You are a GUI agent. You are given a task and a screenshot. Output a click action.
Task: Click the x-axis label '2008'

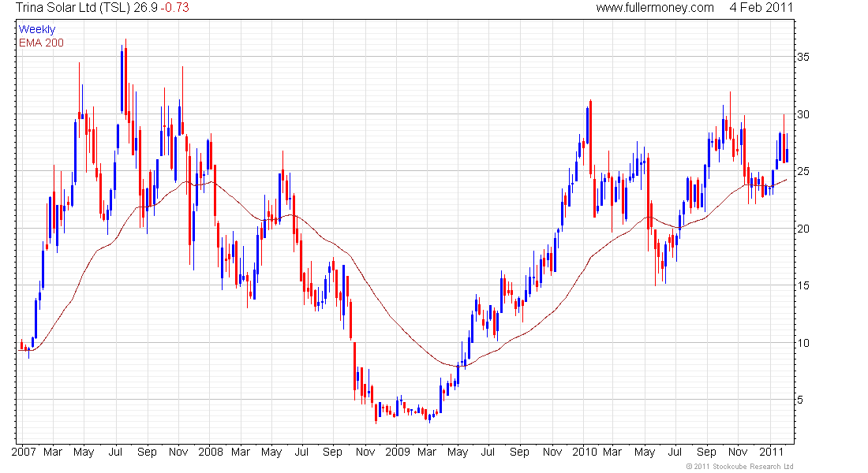click(211, 452)
